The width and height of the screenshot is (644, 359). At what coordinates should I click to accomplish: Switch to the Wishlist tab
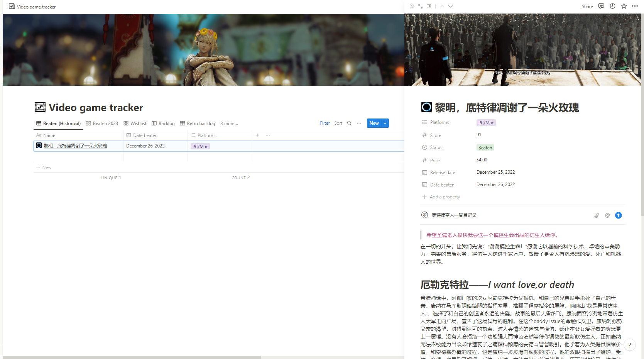pyautogui.click(x=135, y=124)
